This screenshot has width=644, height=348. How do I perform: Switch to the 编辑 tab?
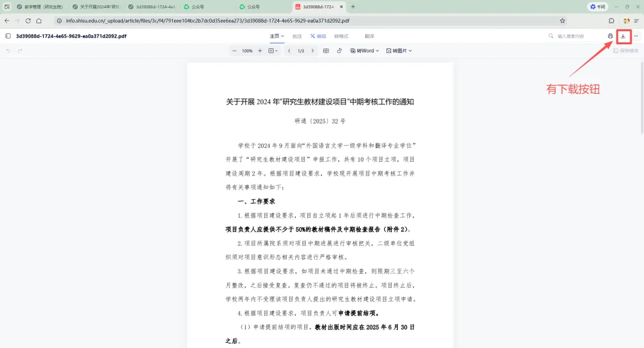click(x=318, y=36)
